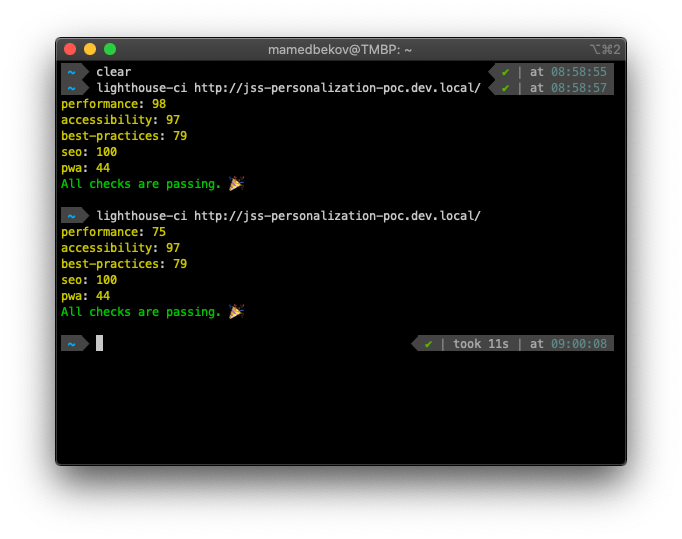
Task: Click "accessibility: 97" under "performance: 98"
Action: pos(120,120)
